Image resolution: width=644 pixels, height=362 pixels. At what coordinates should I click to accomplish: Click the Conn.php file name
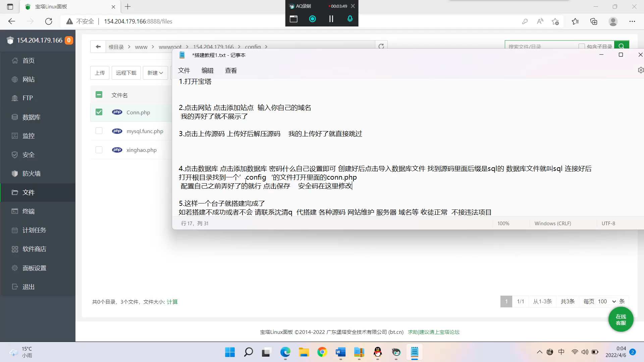pyautogui.click(x=138, y=112)
